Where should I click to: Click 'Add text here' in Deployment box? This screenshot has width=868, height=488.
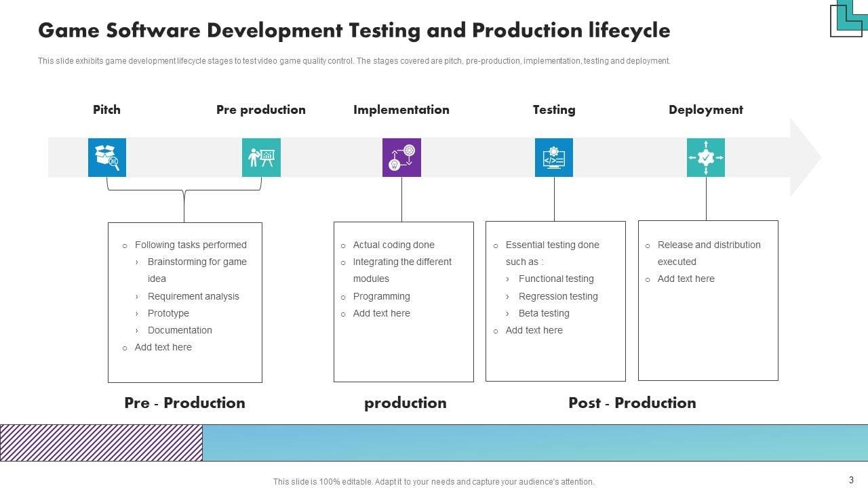click(x=686, y=279)
